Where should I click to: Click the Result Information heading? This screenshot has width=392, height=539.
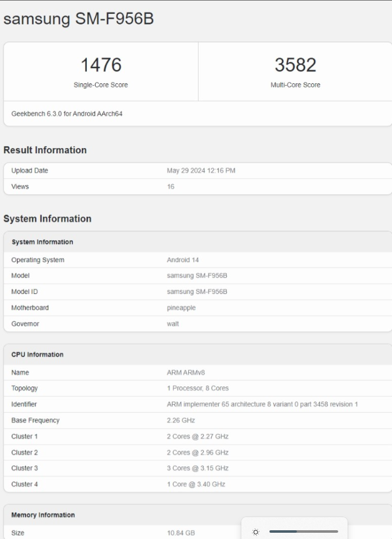click(x=45, y=150)
